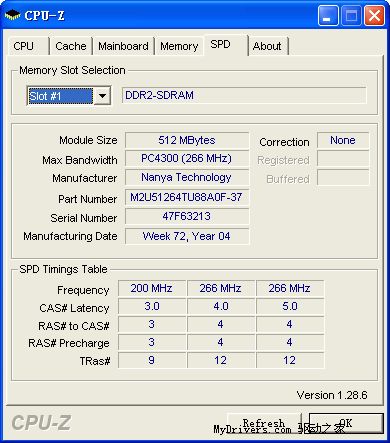Click the Version 1.28.6 label
The height and width of the screenshot is (443, 390).
pyautogui.click(x=332, y=395)
